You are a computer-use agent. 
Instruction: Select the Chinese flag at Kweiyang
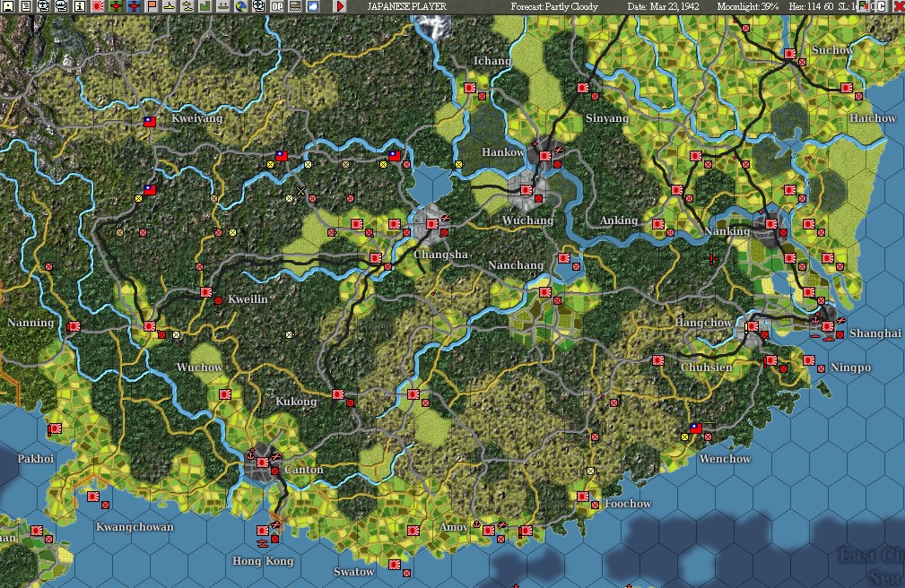(150, 121)
